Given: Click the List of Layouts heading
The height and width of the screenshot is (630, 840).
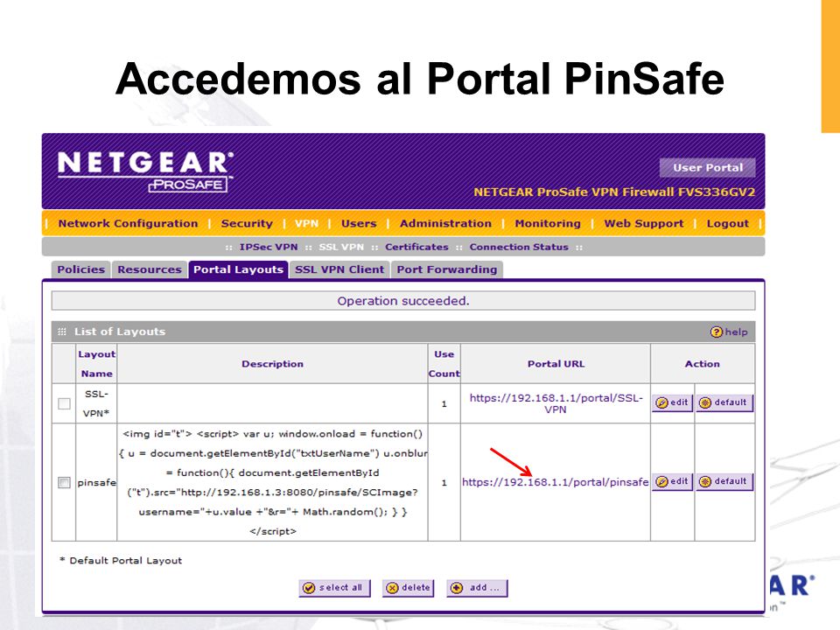Looking at the screenshot, I should coord(120,332).
